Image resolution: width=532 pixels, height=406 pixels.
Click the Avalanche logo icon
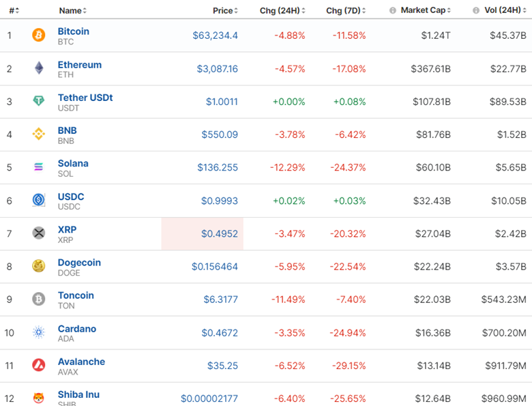pyautogui.click(x=39, y=365)
